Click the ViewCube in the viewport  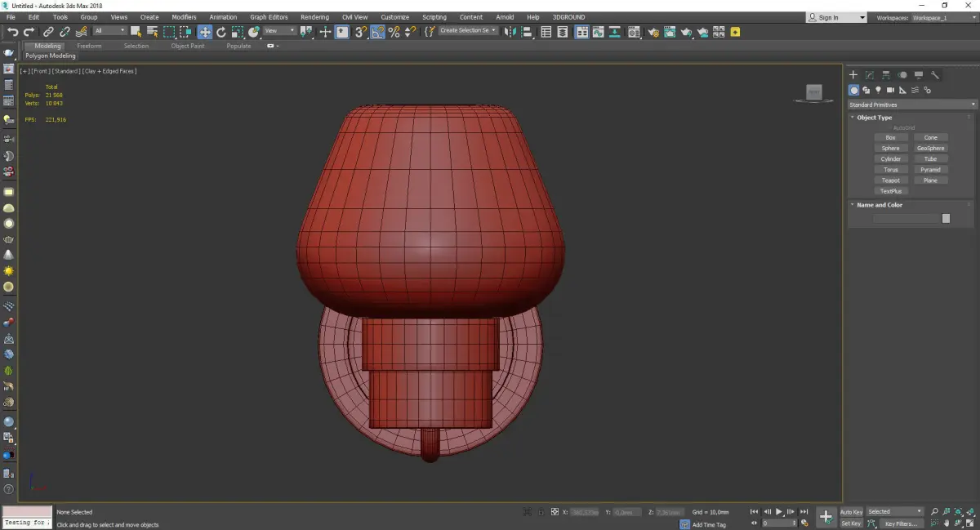coord(813,93)
